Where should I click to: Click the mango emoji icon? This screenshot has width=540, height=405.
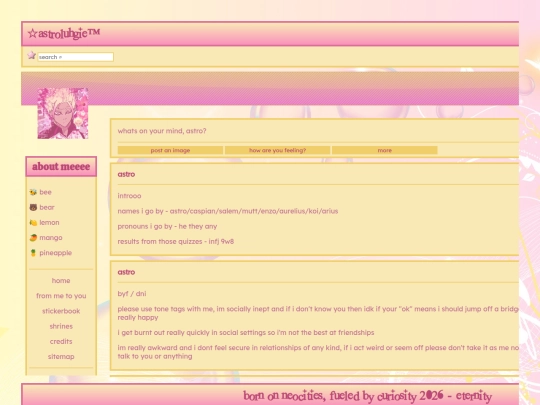[33, 238]
